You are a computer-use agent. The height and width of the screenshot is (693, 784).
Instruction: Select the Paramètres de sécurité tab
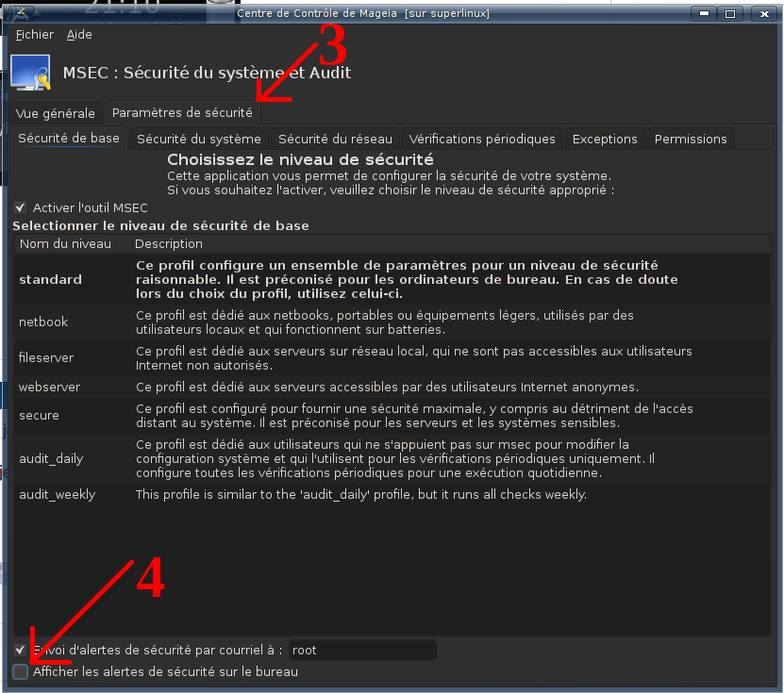point(182,113)
